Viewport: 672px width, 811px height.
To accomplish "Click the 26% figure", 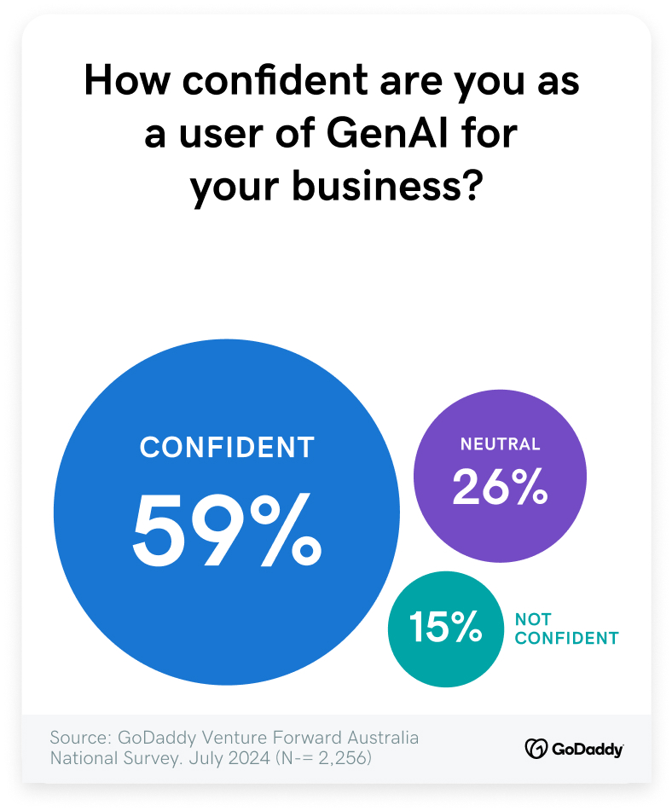I will [x=500, y=486].
